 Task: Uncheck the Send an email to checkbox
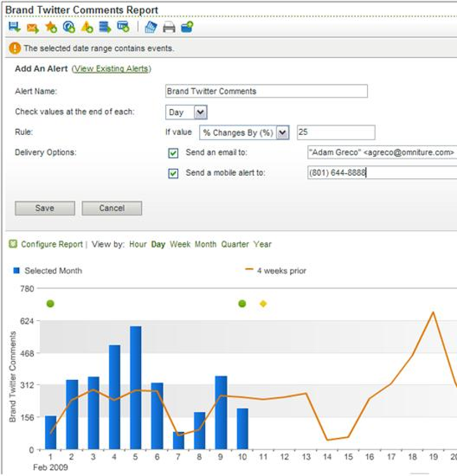[x=173, y=153]
